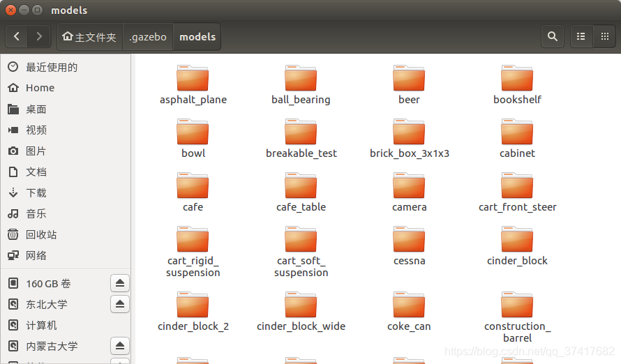621x364 pixels.
Task: Open 文档 documents in the sidebar
Action: (x=66, y=172)
